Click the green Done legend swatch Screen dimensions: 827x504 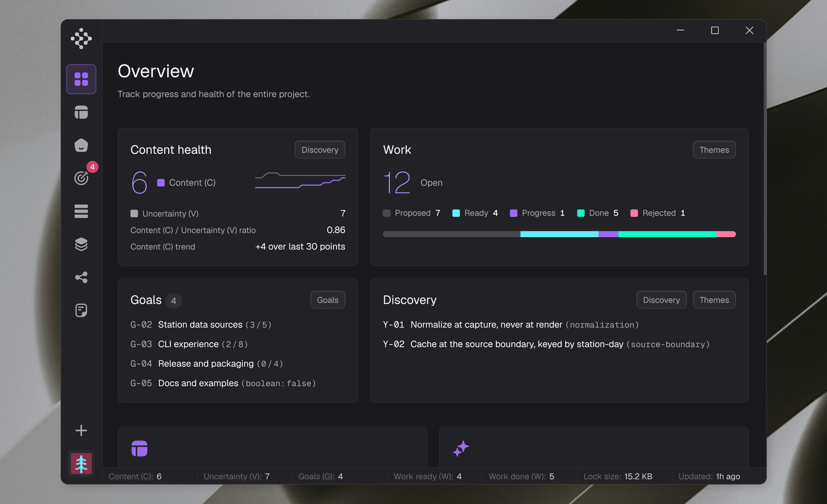tap(581, 213)
